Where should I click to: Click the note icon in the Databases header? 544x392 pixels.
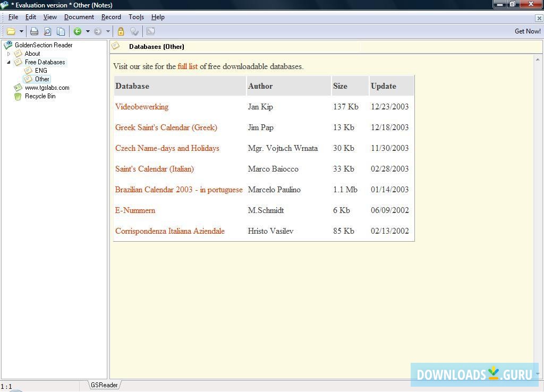115,46
